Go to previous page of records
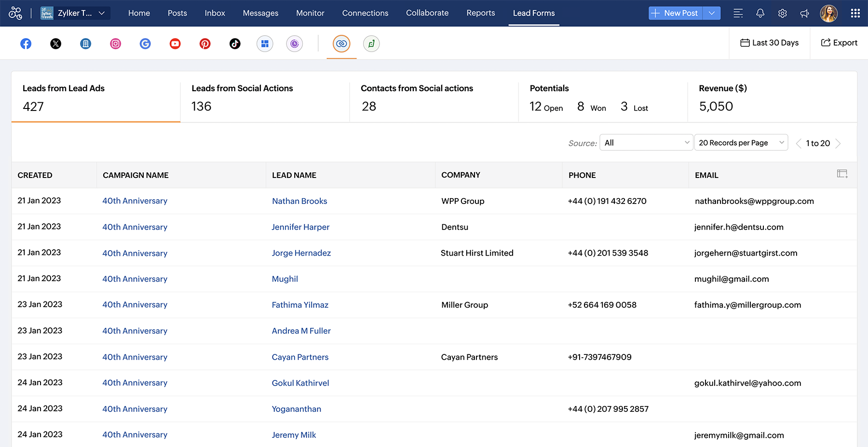Screen dimensions: 868x447 pos(799,143)
